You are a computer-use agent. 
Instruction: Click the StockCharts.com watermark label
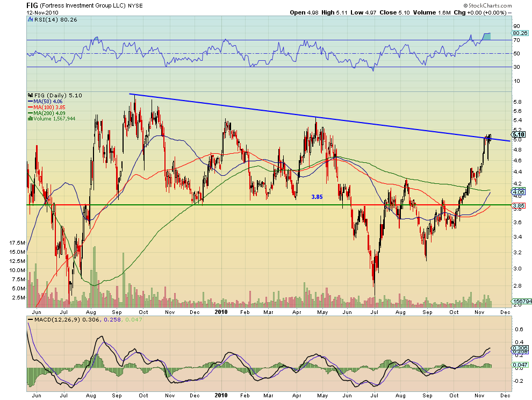[487, 5]
